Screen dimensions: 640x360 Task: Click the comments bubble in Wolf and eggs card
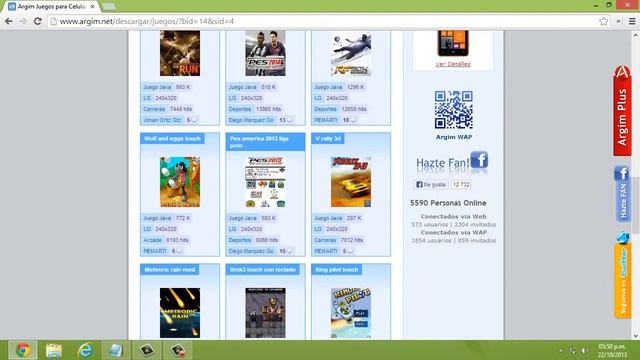click(x=179, y=251)
